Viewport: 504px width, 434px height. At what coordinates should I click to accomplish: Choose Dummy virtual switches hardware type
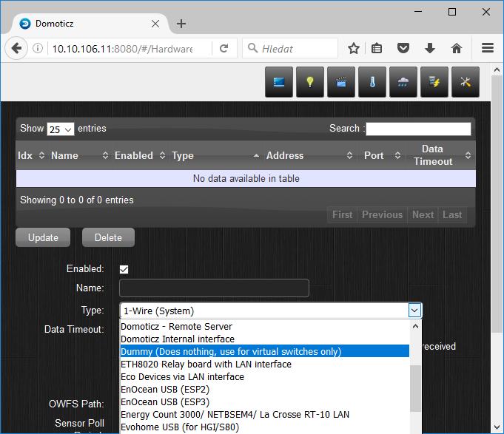click(264, 351)
